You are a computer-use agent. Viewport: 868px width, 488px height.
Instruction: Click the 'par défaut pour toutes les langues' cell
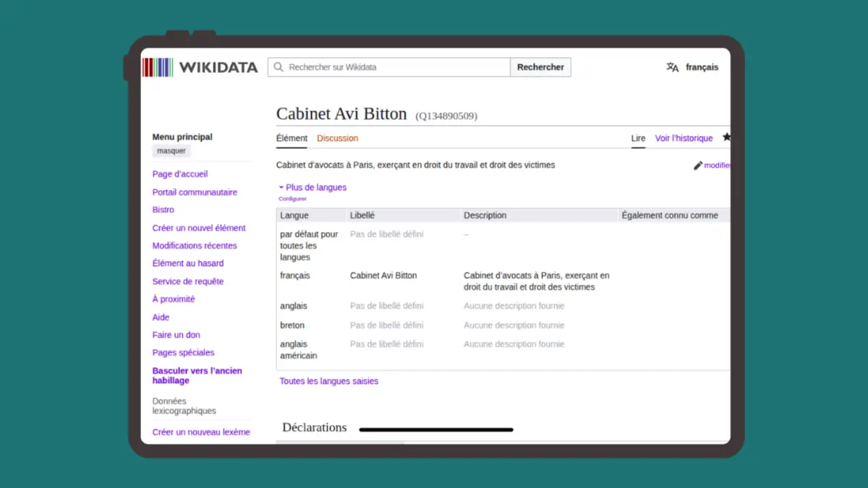[310, 246]
